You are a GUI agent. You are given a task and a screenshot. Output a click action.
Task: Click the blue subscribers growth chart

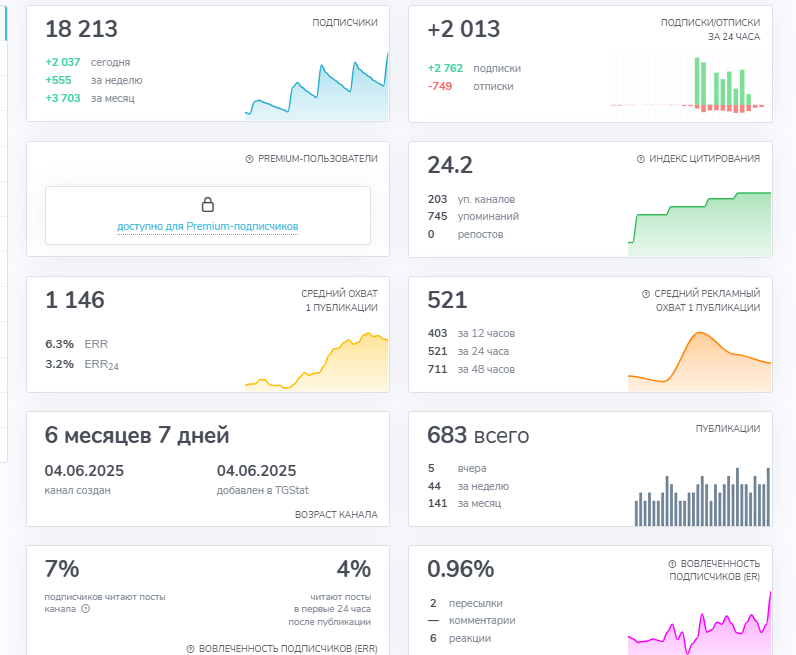click(x=317, y=86)
